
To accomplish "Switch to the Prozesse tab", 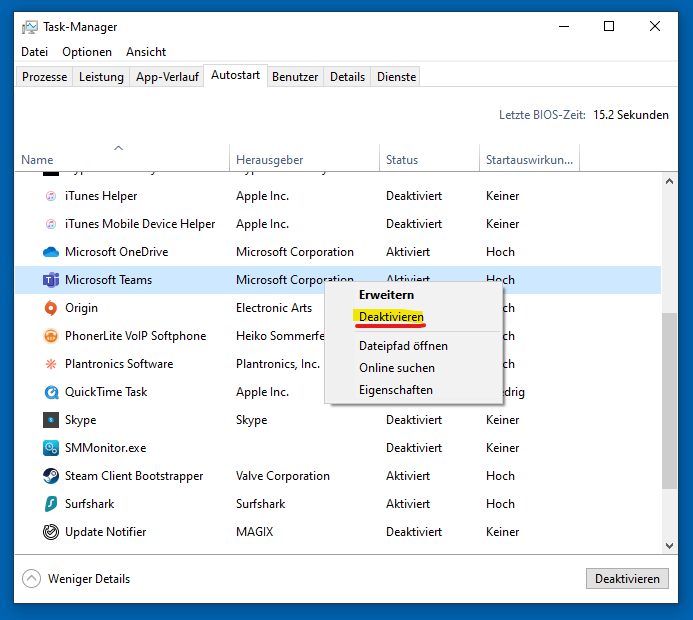I will (45, 77).
